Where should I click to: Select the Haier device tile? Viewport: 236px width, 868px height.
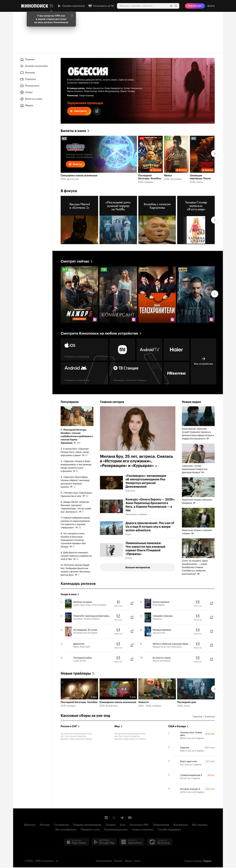[176, 349]
